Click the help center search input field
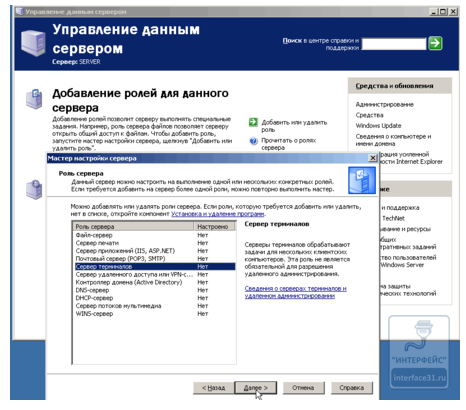466x410 pixels. pos(394,44)
